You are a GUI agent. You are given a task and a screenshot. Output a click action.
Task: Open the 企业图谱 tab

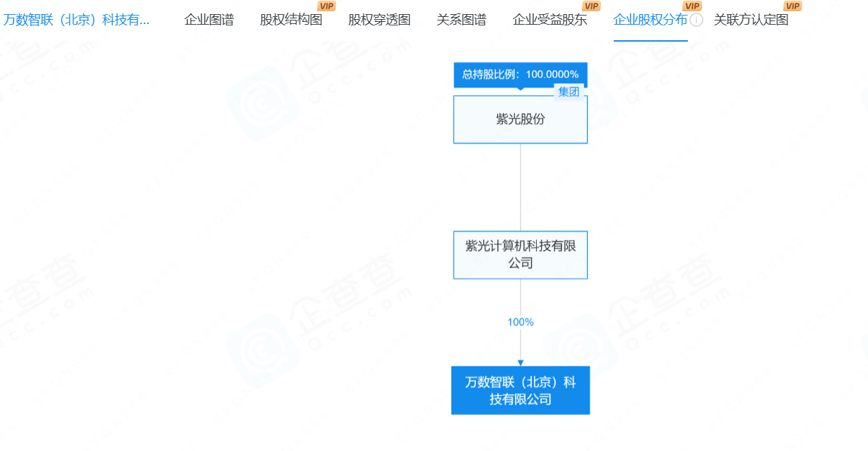(x=209, y=20)
